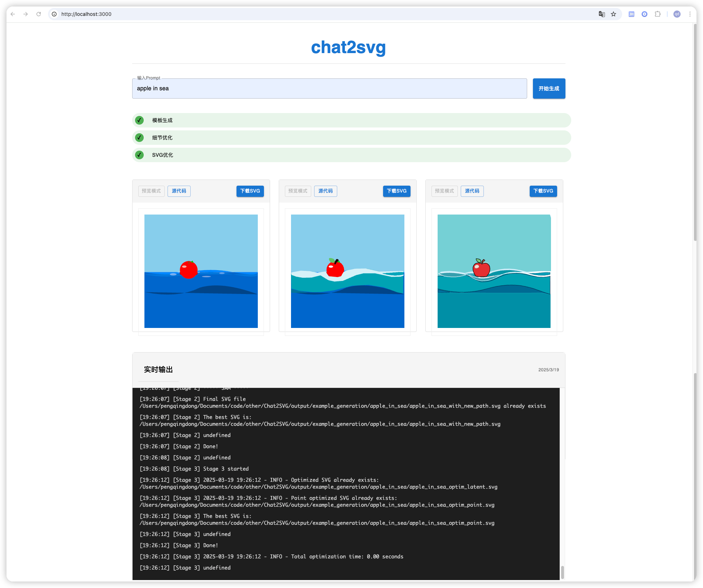
Task: Click the translate page icon
Action: pyautogui.click(x=602, y=14)
